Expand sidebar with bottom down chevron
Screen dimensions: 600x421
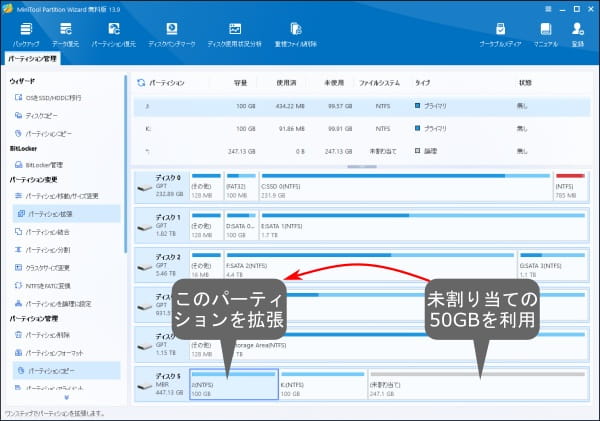click(67, 397)
